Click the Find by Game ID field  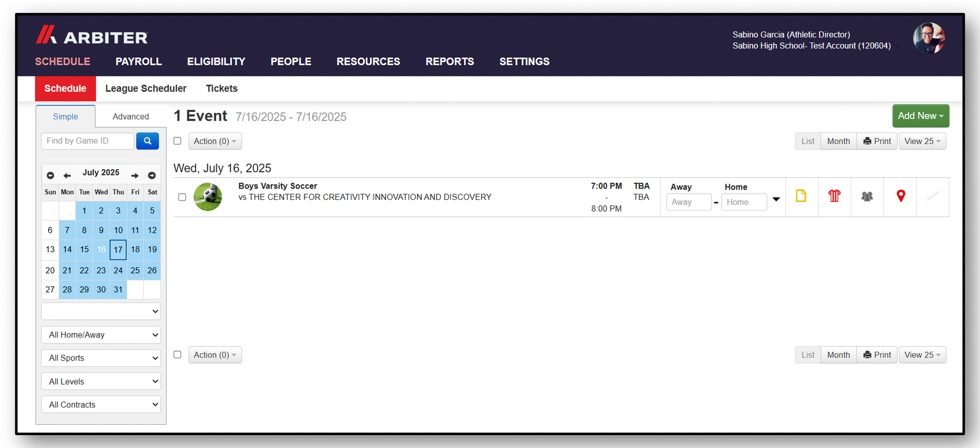[88, 141]
